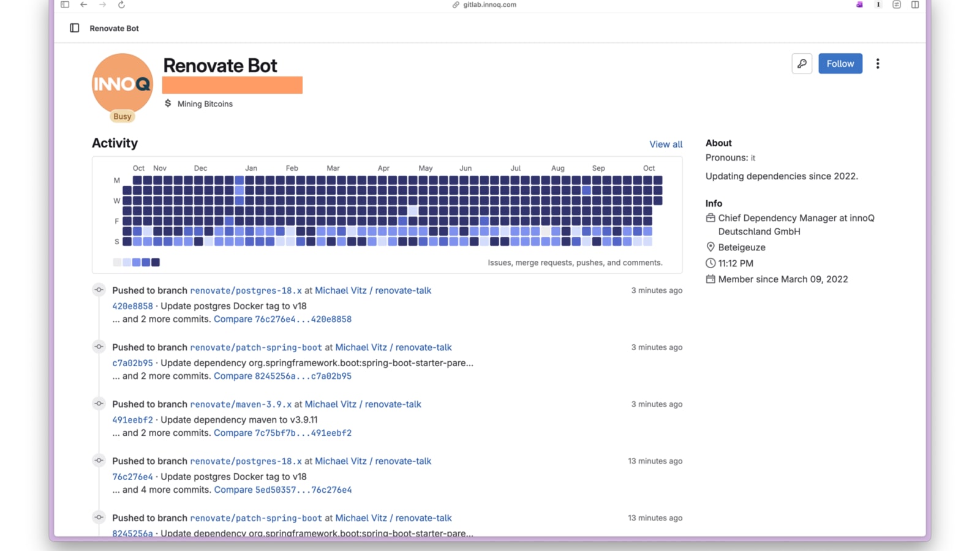Click the Activity heading
The height and width of the screenshot is (551, 980).
click(115, 143)
